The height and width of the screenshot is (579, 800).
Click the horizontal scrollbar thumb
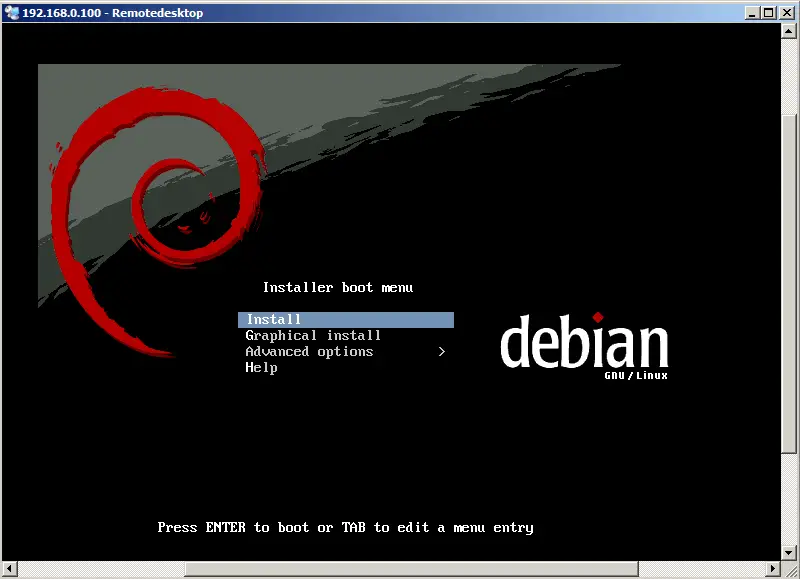point(411,568)
